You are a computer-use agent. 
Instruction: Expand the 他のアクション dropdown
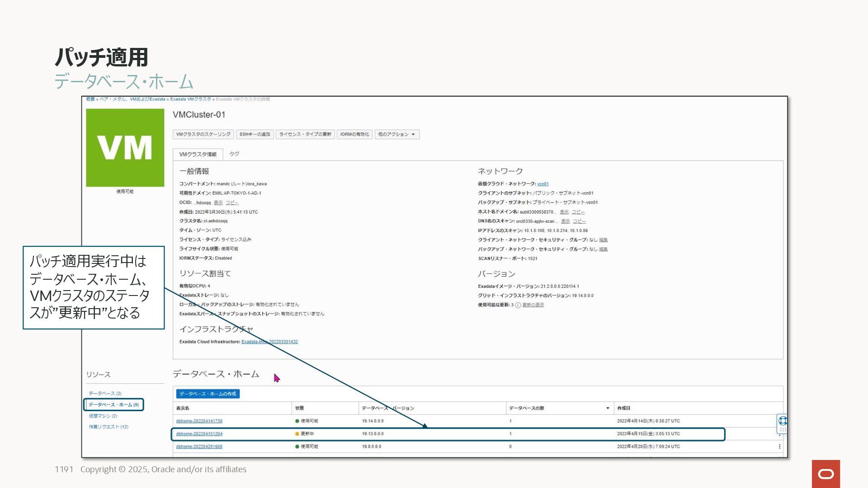[x=396, y=134]
